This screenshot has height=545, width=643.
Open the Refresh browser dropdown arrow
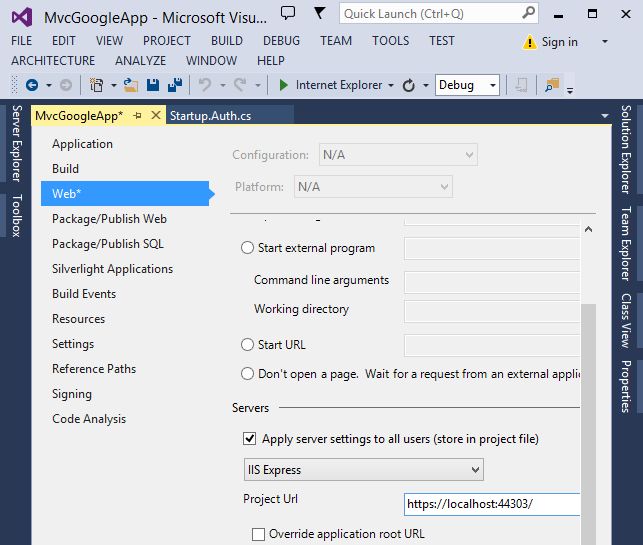pos(426,85)
